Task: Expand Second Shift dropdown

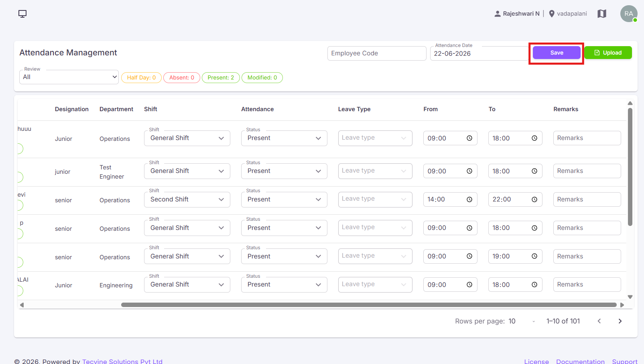Action: click(x=187, y=199)
